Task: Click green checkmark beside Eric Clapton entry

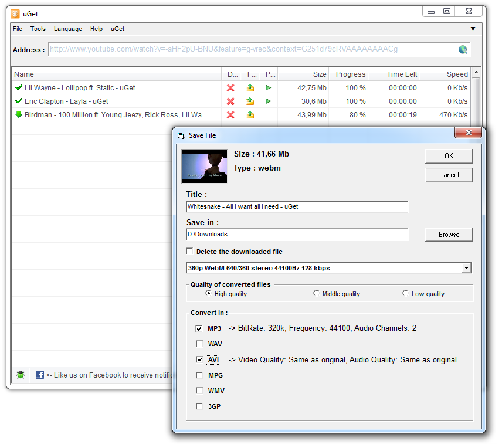Action: click(19, 100)
